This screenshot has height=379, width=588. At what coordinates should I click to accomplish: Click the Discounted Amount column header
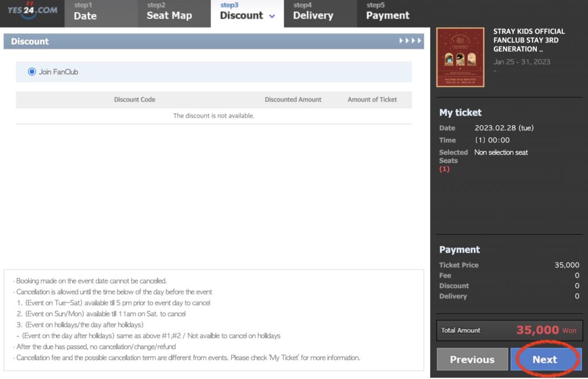pyautogui.click(x=293, y=99)
